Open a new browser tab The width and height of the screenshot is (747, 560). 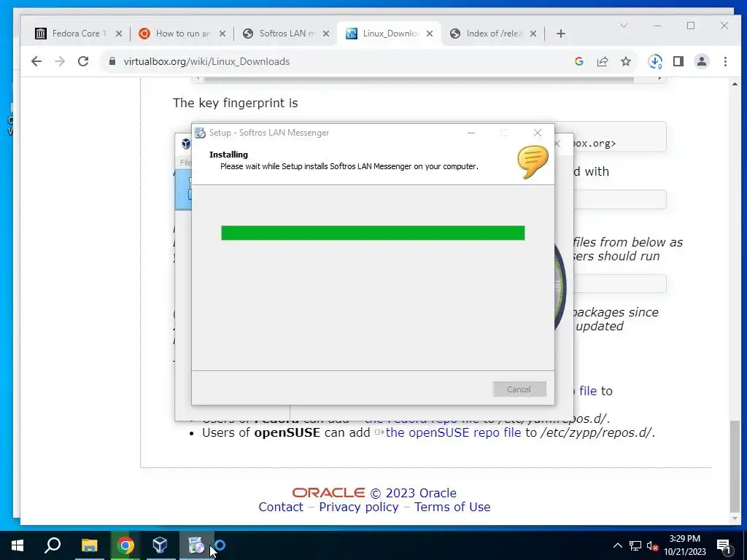[561, 34]
